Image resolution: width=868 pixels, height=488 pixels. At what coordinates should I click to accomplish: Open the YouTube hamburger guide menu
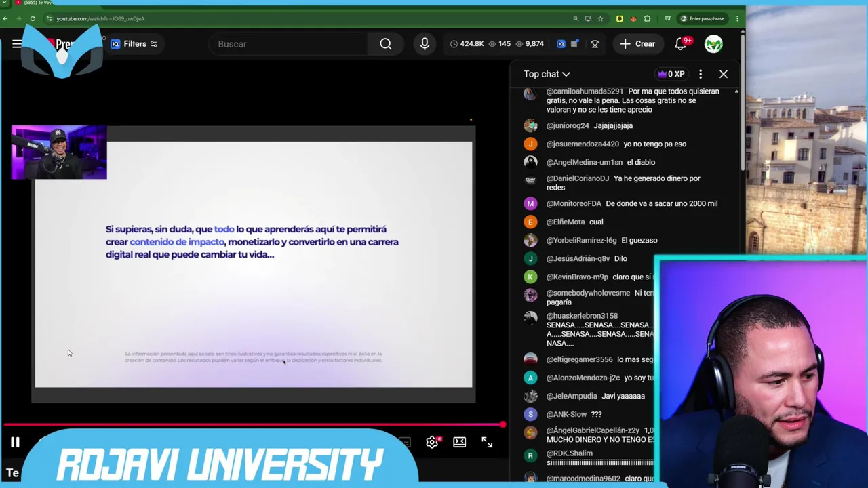tap(16, 44)
